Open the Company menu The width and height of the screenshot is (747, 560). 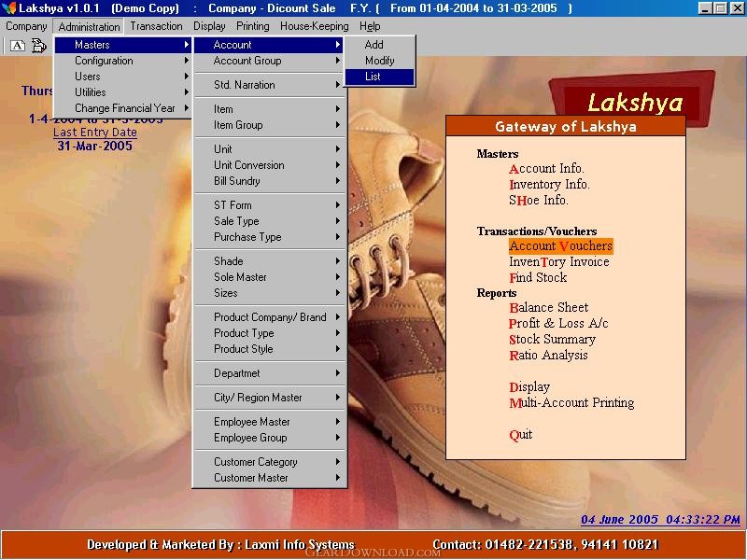click(26, 26)
